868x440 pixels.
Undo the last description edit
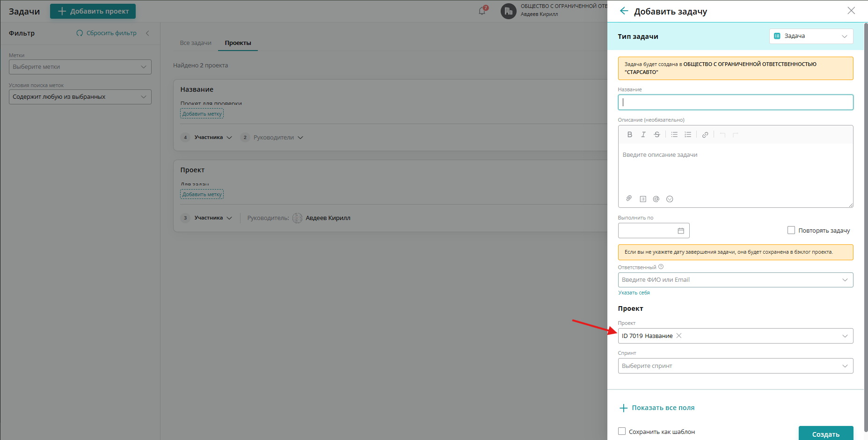[722, 135]
